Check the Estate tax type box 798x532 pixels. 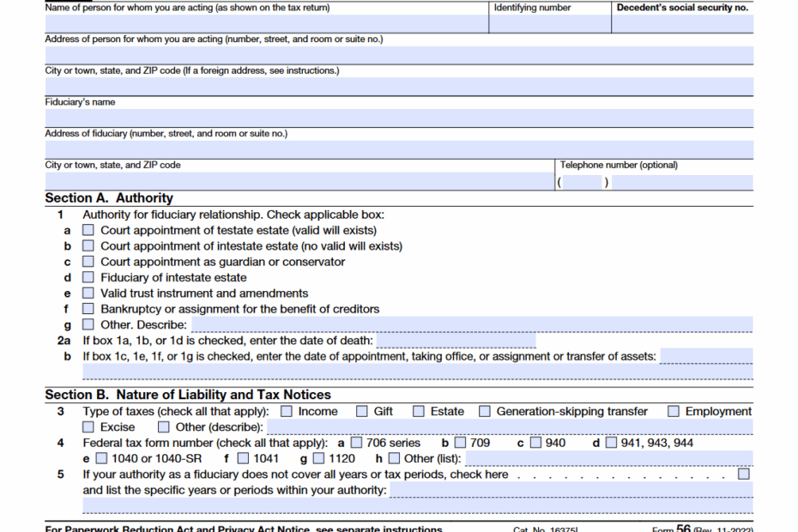click(x=418, y=411)
